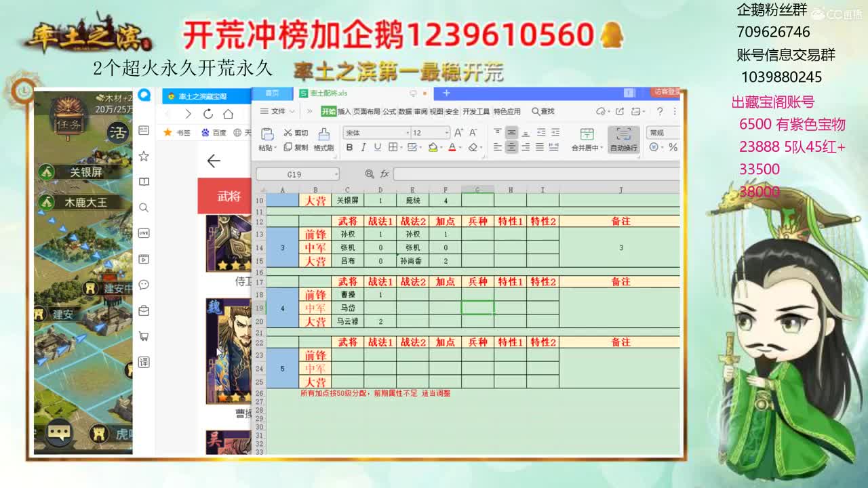
Task: Select the 关银屏 army entry in game
Action: click(x=81, y=172)
